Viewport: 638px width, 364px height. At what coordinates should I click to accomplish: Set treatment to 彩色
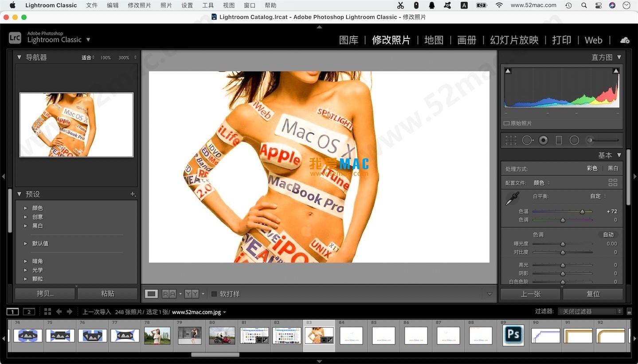pos(592,168)
